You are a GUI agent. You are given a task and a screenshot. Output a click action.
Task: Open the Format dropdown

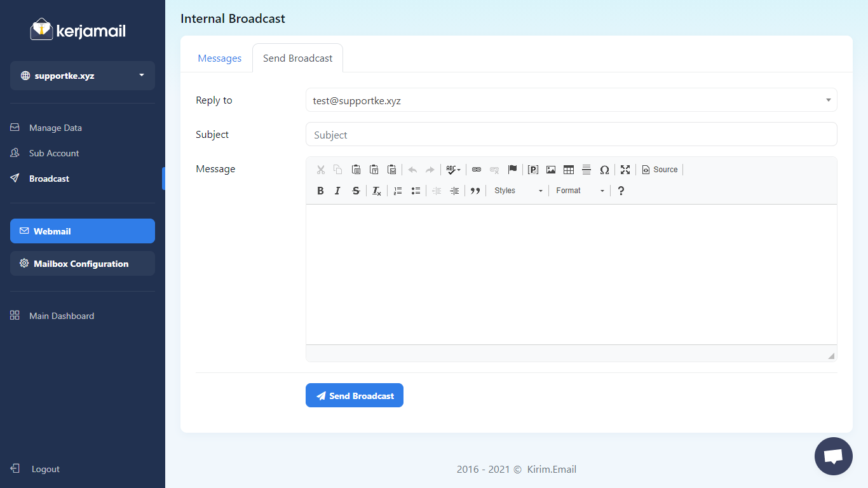(580, 191)
